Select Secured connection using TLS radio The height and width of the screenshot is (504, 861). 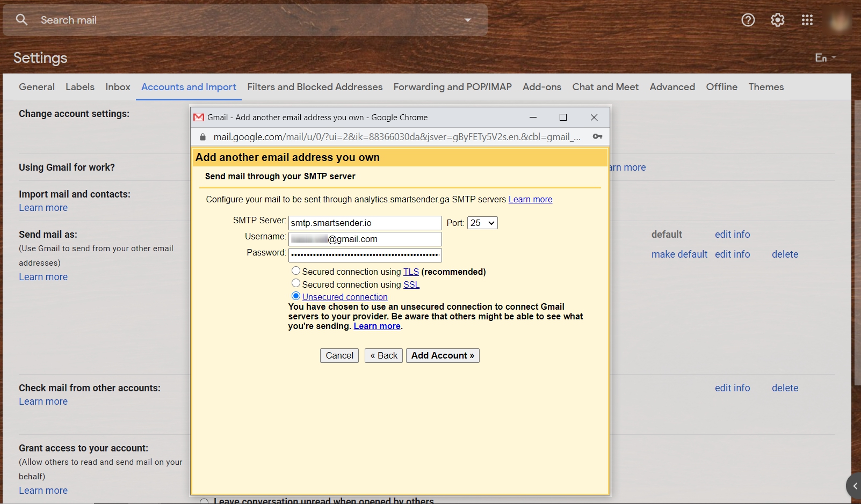(x=296, y=271)
